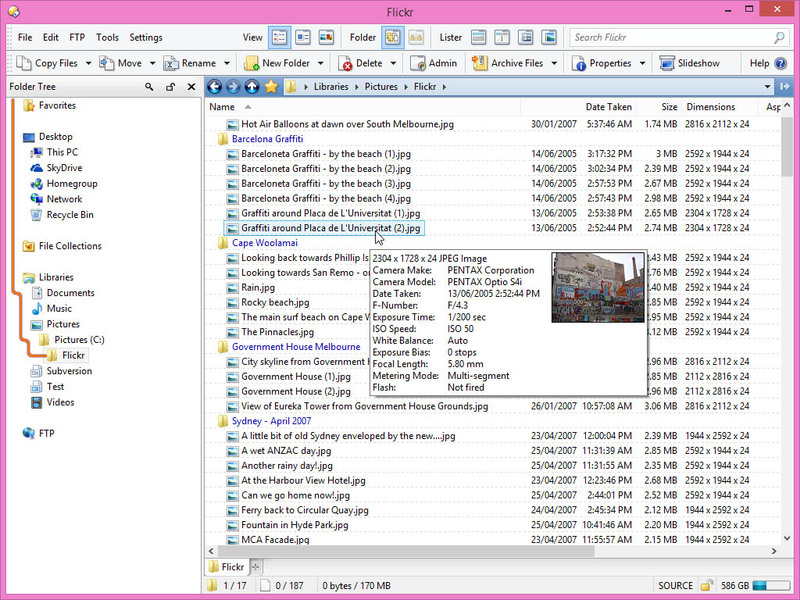Image resolution: width=800 pixels, height=600 pixels.
Task: Sort by Date Taken column header
Action: tap(608, 107)
